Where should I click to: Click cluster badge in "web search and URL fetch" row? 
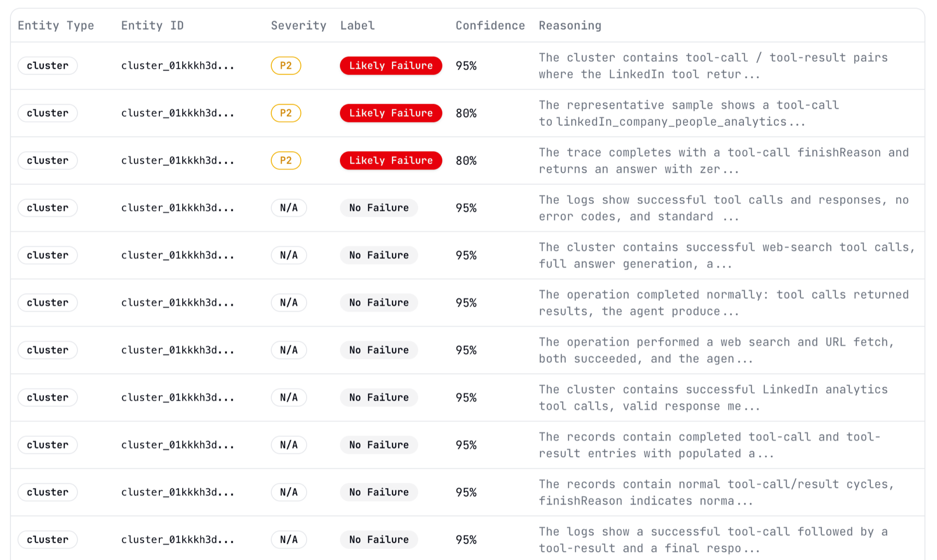pos(47,350)
